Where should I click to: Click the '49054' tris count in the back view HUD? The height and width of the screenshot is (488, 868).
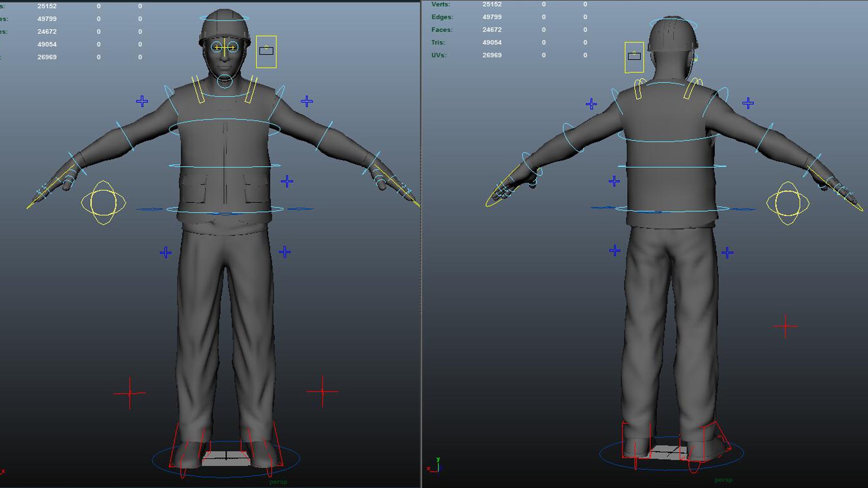[x=492, y=42]
